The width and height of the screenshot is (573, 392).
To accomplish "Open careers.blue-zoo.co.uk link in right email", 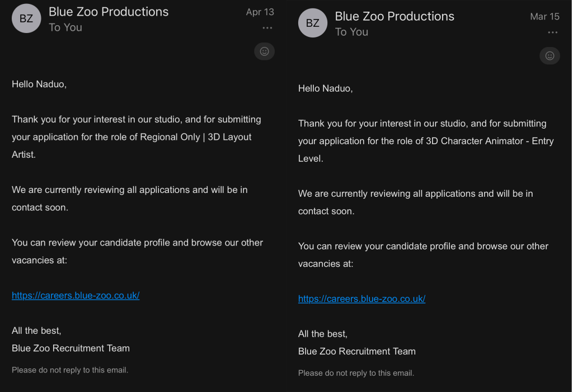I will tap(362, 299).
